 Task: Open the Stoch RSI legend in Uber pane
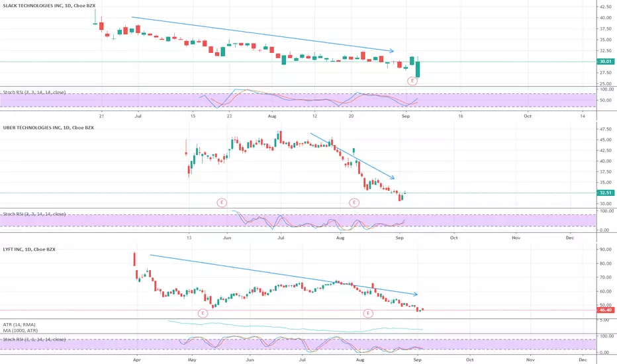pos(34,214)
